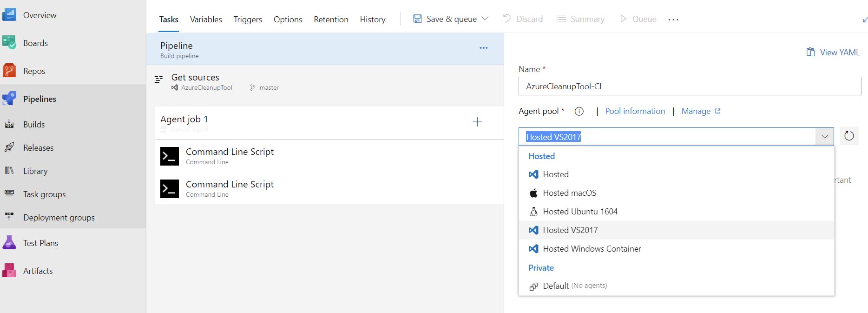
Task: Click the Task groups icon
Action: (x=9, y=193)
